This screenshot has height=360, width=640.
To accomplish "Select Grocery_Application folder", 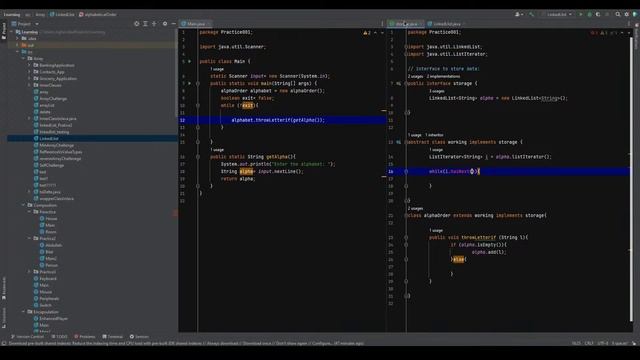I will 58,78.
